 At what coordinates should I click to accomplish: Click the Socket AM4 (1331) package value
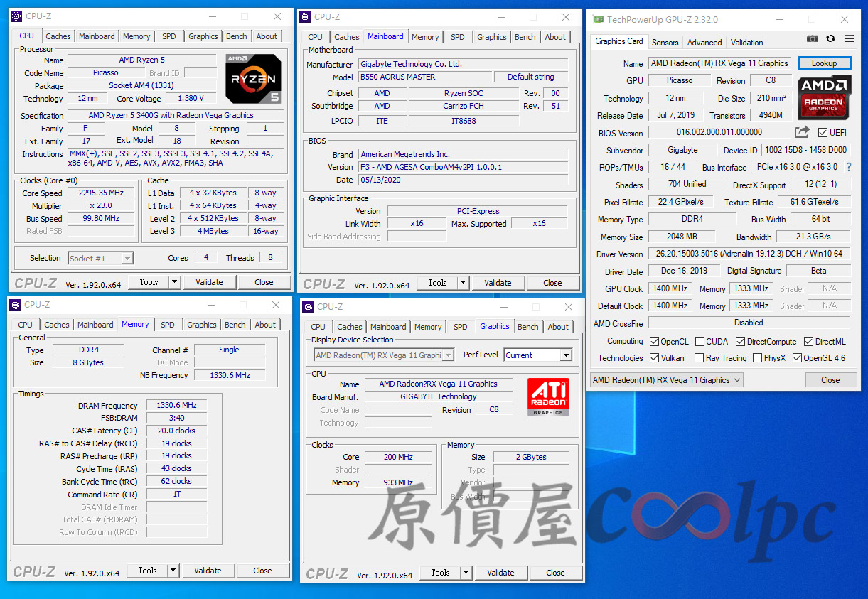tap(142, 85)
